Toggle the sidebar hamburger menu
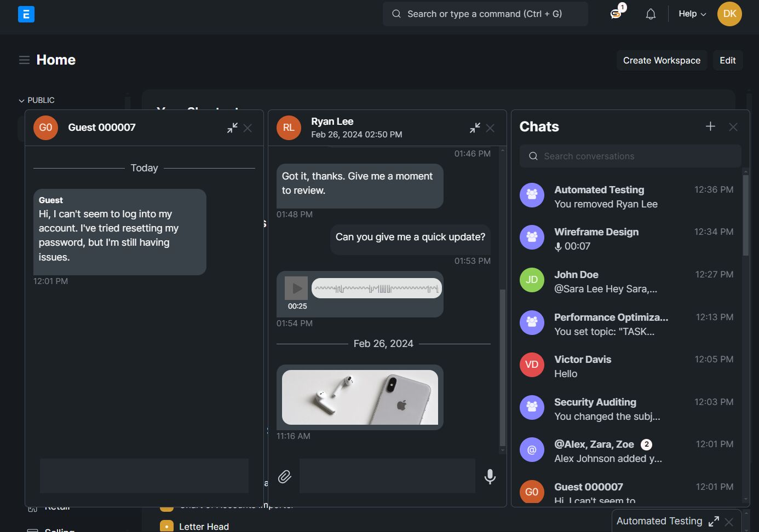 [24, 60]
